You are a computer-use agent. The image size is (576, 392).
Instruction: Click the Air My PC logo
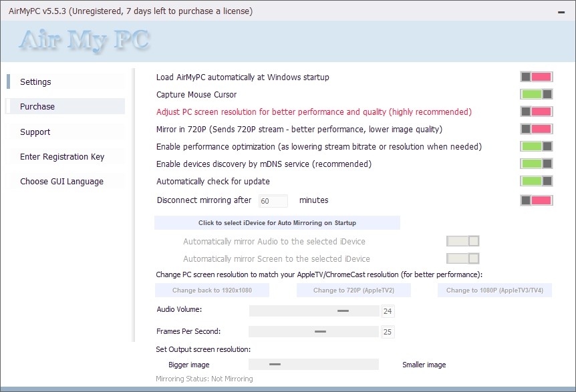pyautogui.click(x=84, y=40)
